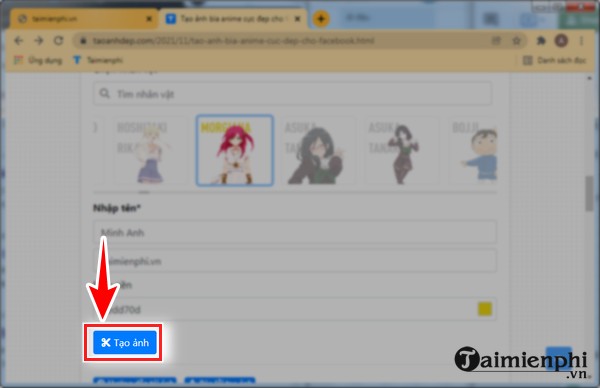Click the share icon in address bar
Screen dimensions: 600x388
[496, 41]
